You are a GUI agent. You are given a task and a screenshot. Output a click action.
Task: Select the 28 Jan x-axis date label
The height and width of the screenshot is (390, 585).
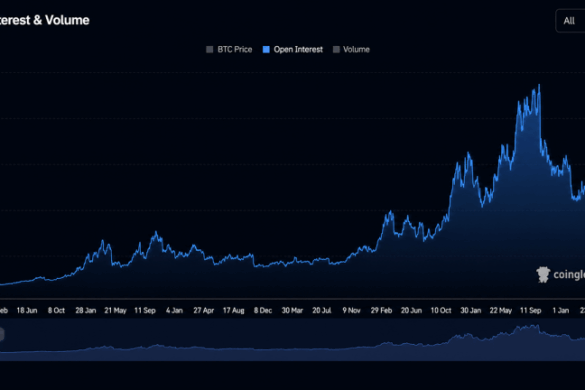86,311
